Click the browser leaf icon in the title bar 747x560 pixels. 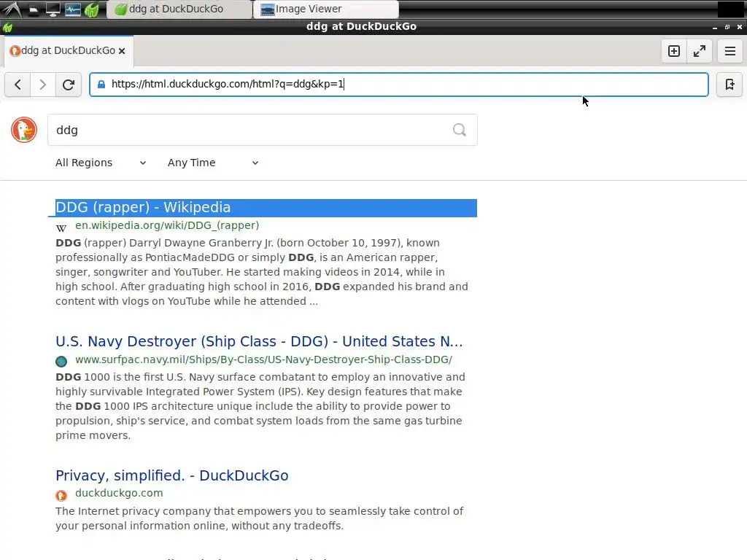tap(7, 27)
